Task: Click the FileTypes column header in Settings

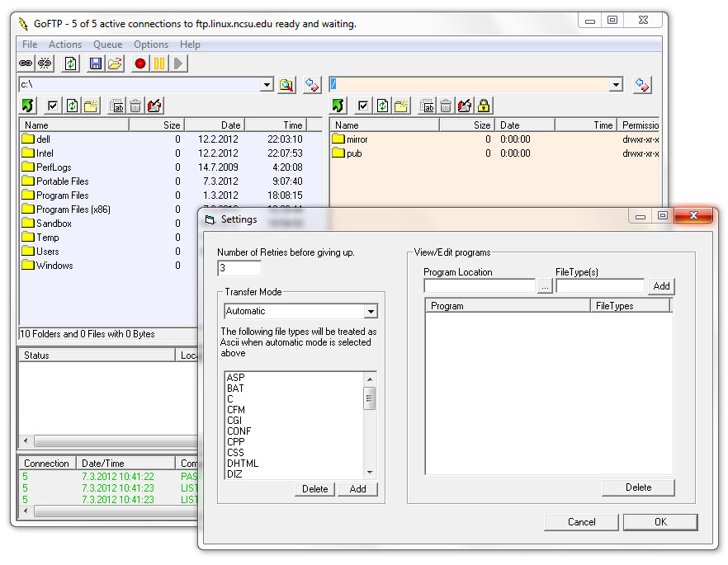Action: pyautogui.click(x=630, y=306)
